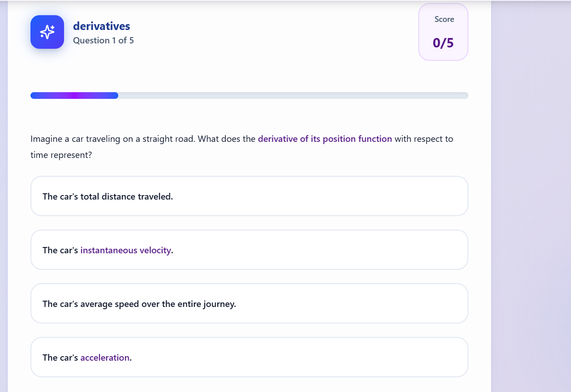Click the 'Question 1 of 5' counter
Screen dimensions: 571x392
[103, 40]
